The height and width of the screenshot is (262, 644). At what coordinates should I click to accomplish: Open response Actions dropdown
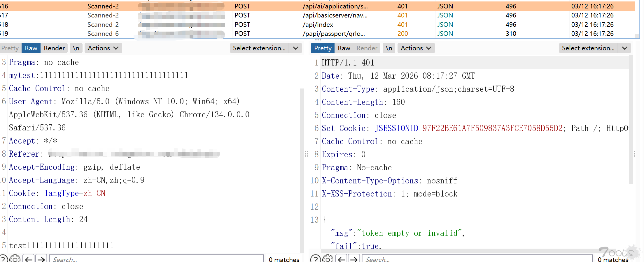coord(416,48)
